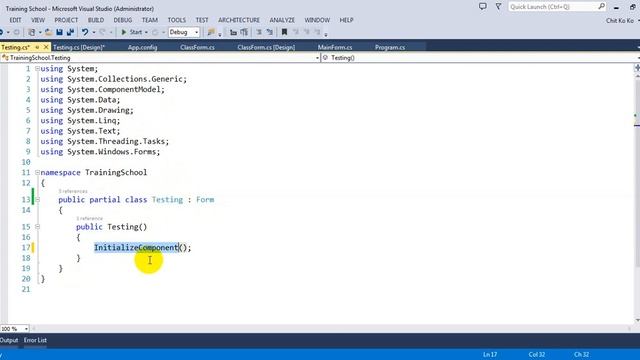This screenshot has height=360, width=640.
Task: Collapse the Testing() constructor at line 15
Action: point(37,227)
